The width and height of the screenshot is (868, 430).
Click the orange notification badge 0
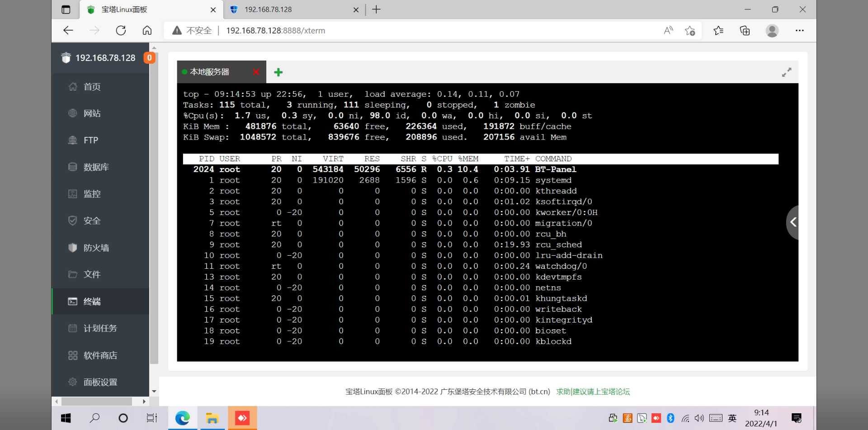pos(149,58)
